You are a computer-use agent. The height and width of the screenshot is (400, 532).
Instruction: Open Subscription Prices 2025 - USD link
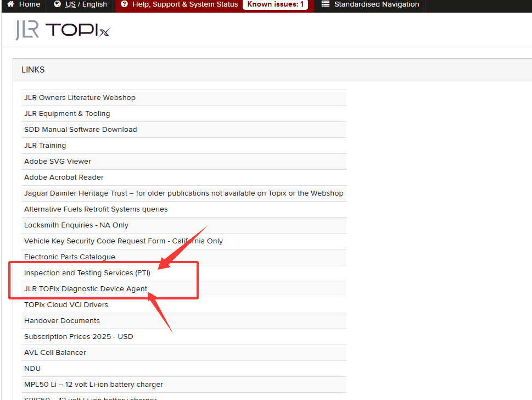79,337
